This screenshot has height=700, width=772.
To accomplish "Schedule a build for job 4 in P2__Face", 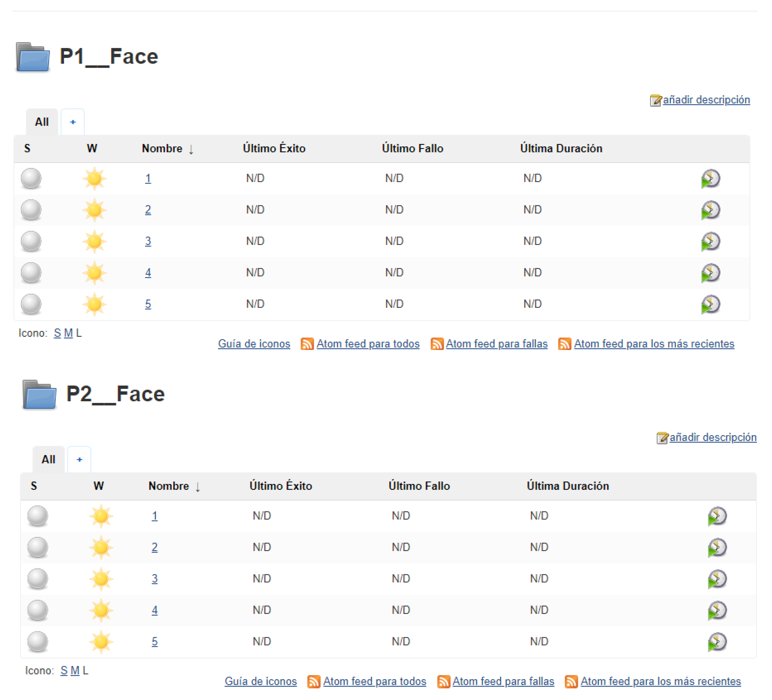I will (x=717, y=610).
